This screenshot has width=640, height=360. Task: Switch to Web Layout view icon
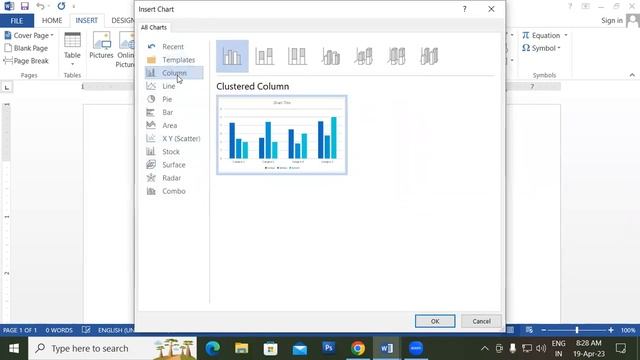click(529, 330)
